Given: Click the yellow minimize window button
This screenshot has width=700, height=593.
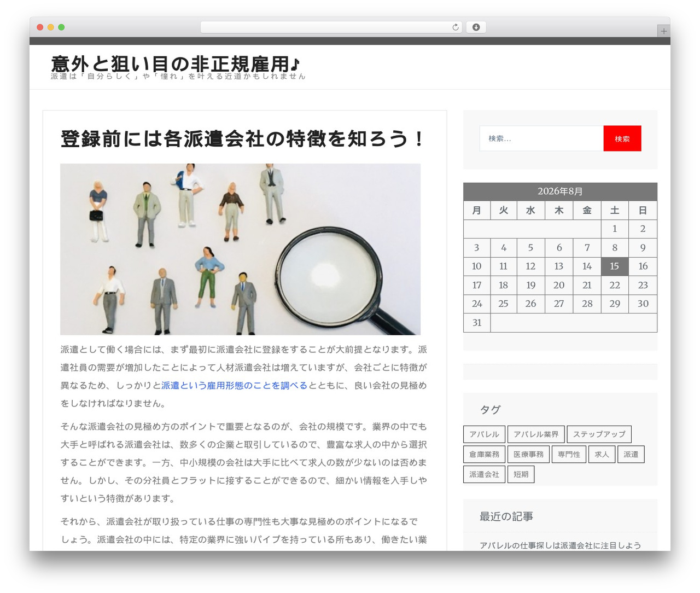Looking at the screenshot, I should point(50,27).
